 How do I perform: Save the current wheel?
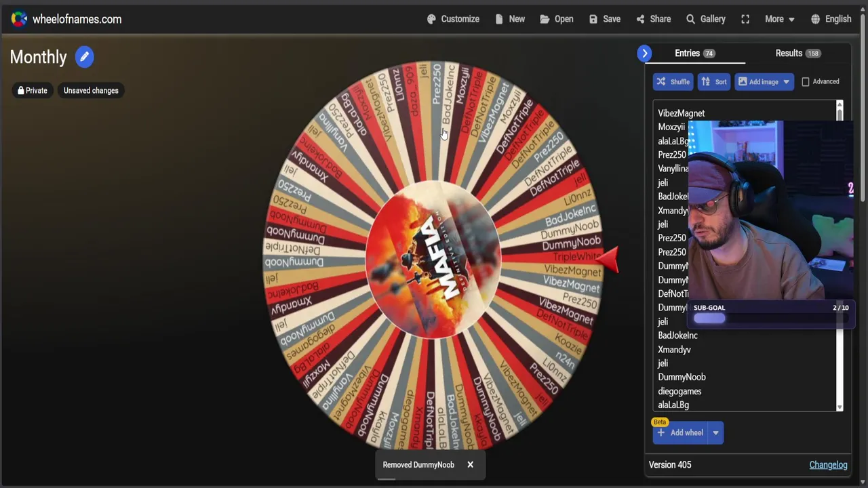point(605,19)
